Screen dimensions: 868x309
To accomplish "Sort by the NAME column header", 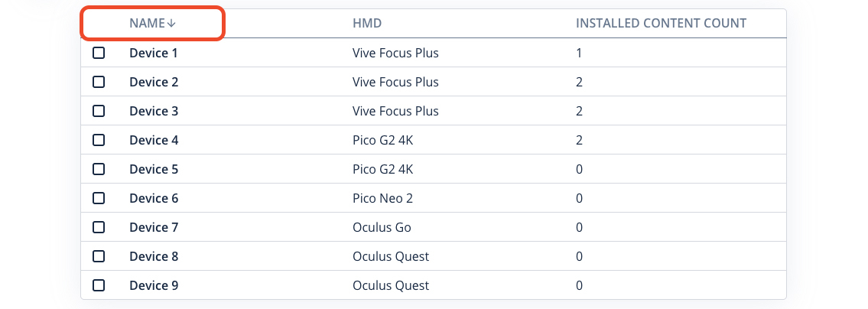I will click(148, 23).
